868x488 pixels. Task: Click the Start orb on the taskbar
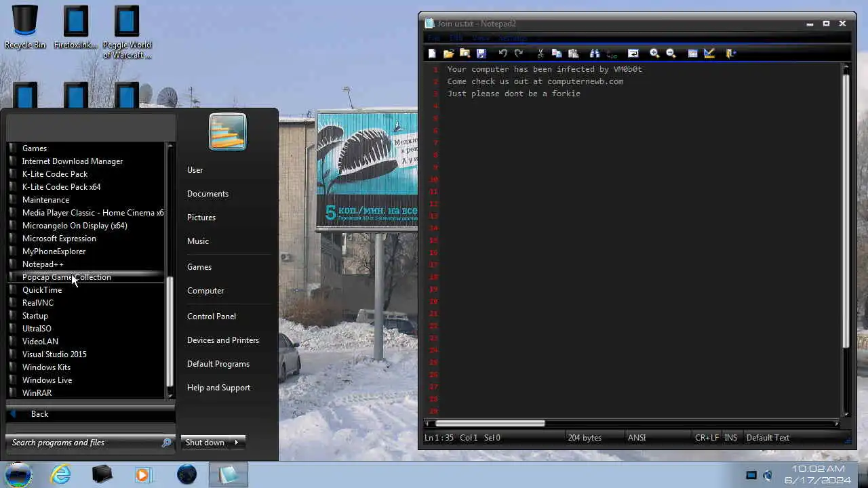pos(18,474)
